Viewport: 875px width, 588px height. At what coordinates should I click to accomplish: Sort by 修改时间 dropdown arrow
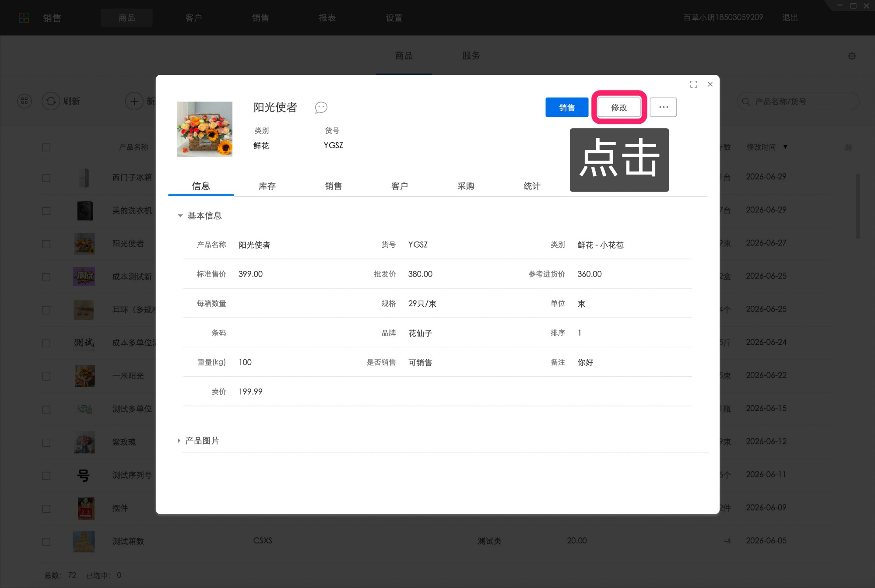point(785,147)
